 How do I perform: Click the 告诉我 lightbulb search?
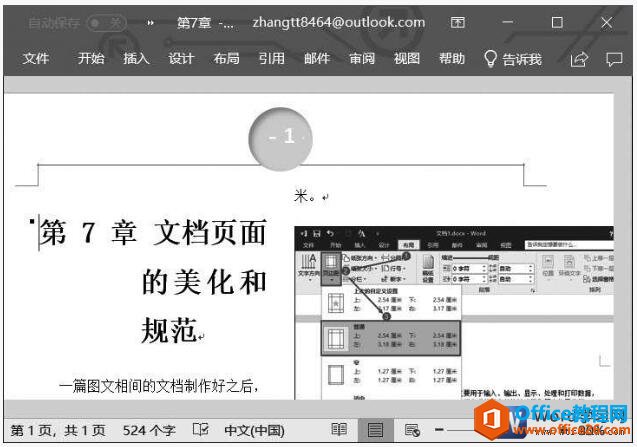tap(513, 59)
